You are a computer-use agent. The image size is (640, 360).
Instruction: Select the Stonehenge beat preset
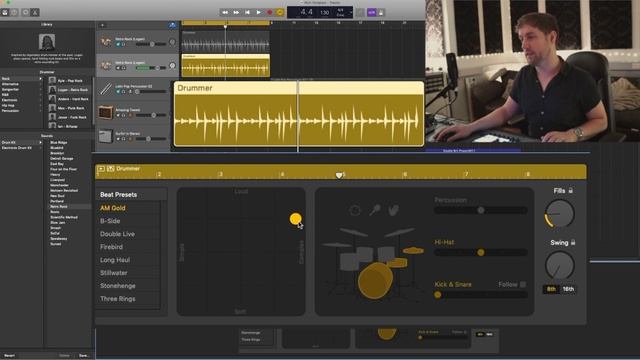[x=118, y=286]
